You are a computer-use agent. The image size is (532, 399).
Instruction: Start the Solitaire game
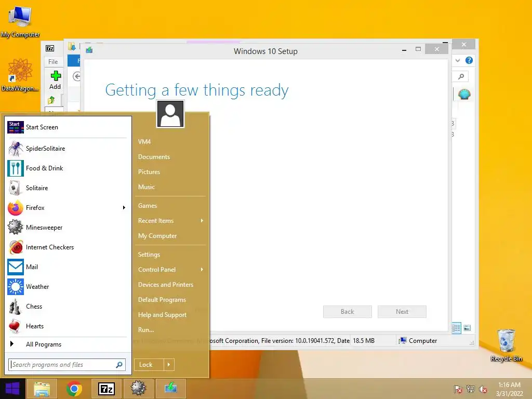tap(67, 188)
